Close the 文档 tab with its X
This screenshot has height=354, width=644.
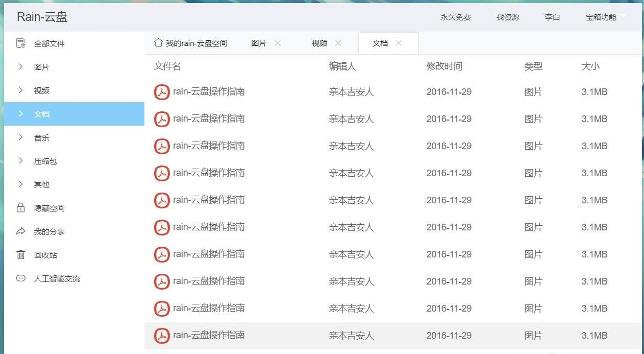click(399, 43)
